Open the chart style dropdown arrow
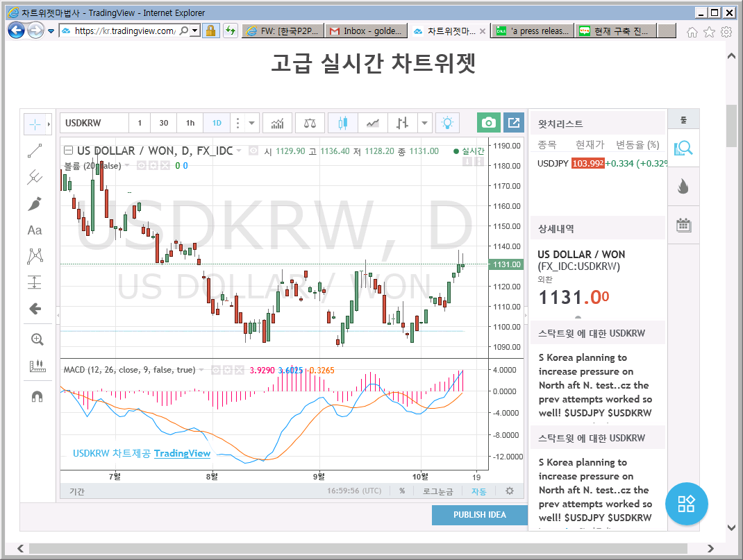The width and height of the screenshot is (743, 560). pyautogui.click(x=424, y=123)
